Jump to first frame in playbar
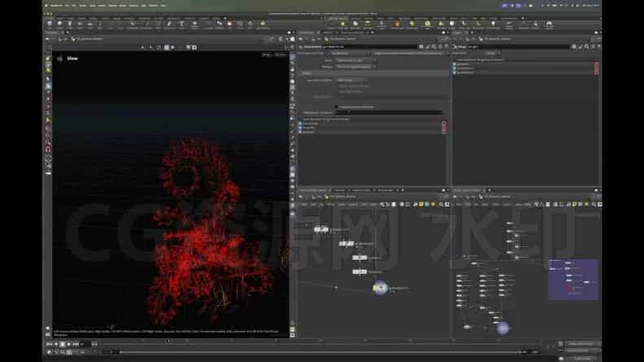This screenshot has width=644, height=362. pos(49,343)
